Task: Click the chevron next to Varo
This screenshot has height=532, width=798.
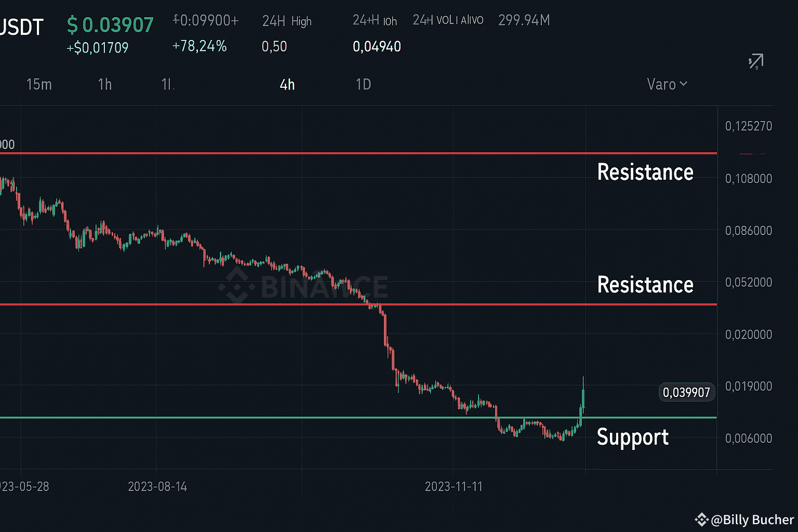Action: (x=683, y=84)
